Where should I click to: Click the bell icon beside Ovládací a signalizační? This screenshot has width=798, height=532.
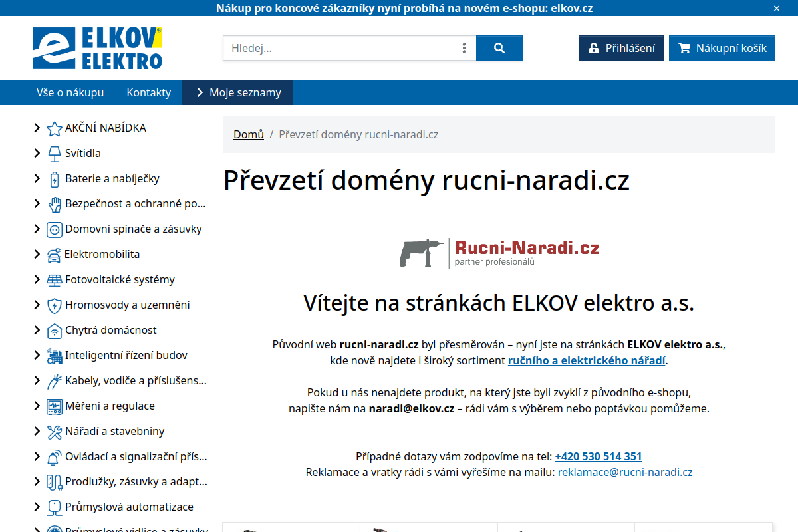[55, 457]
